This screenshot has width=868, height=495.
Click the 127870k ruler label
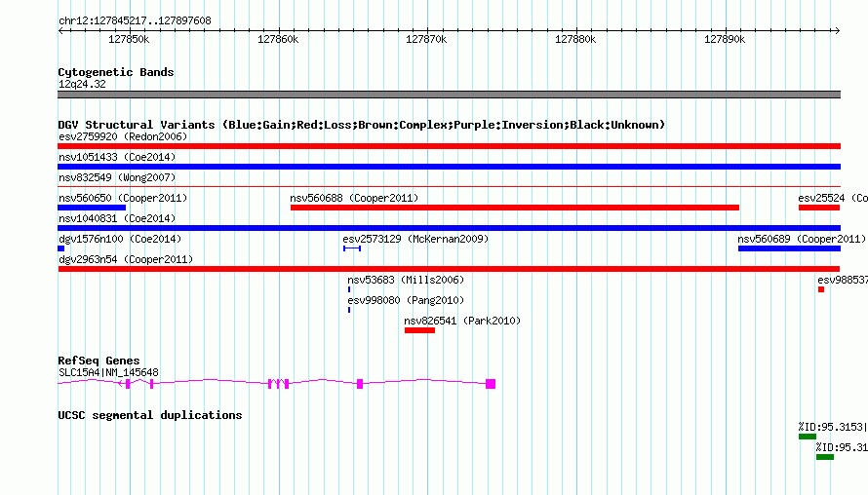(426, 39)
